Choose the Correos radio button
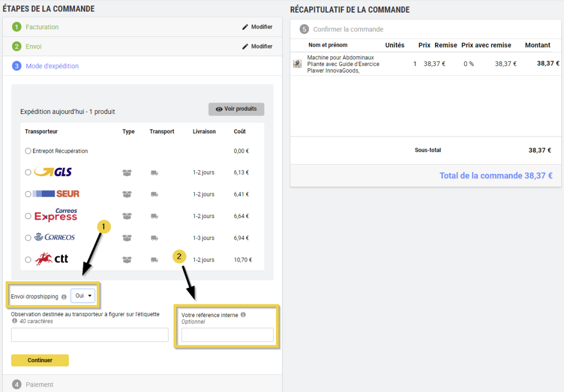 point(28,238)
